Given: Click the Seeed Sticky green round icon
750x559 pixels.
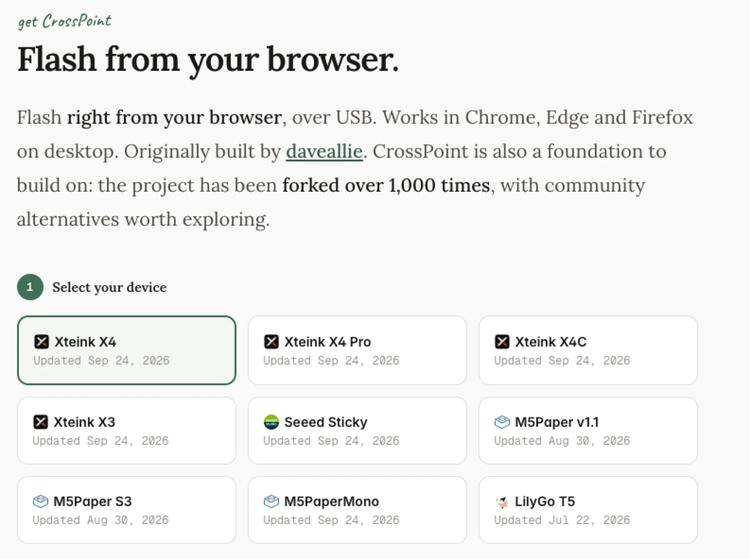Looking at the screenshot, I should 271,422.
